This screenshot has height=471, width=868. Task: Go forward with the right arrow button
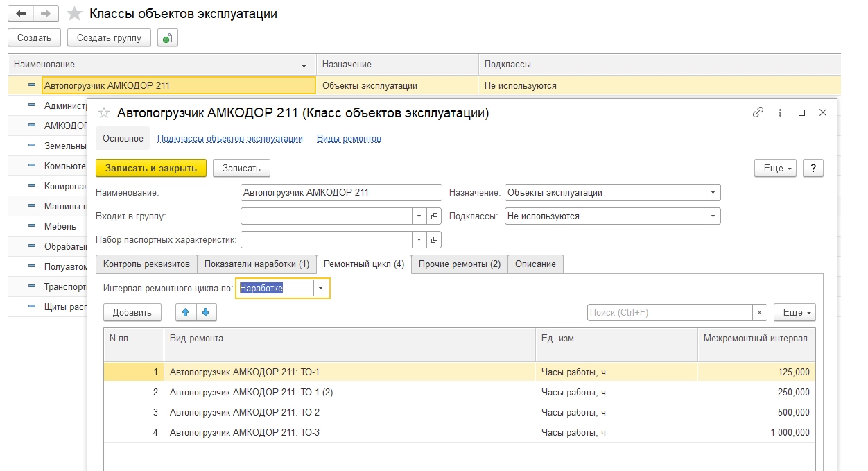(x=46, y=13)
